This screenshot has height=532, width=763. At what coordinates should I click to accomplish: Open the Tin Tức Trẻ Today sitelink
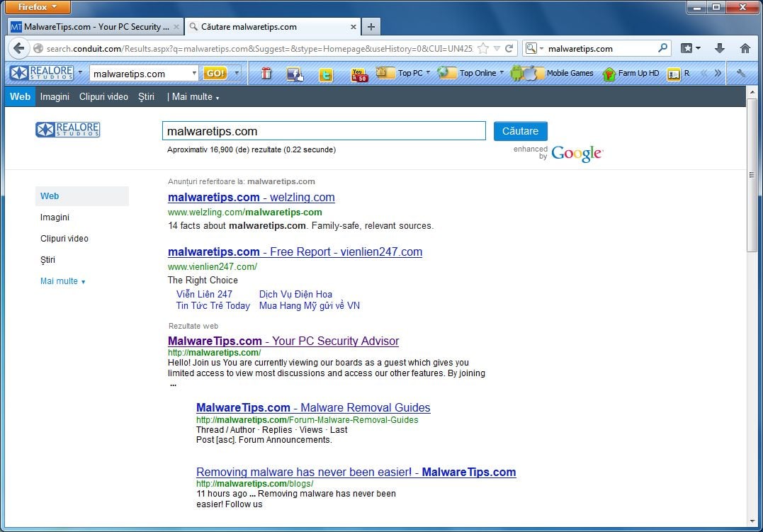click(x=213, y=305)
